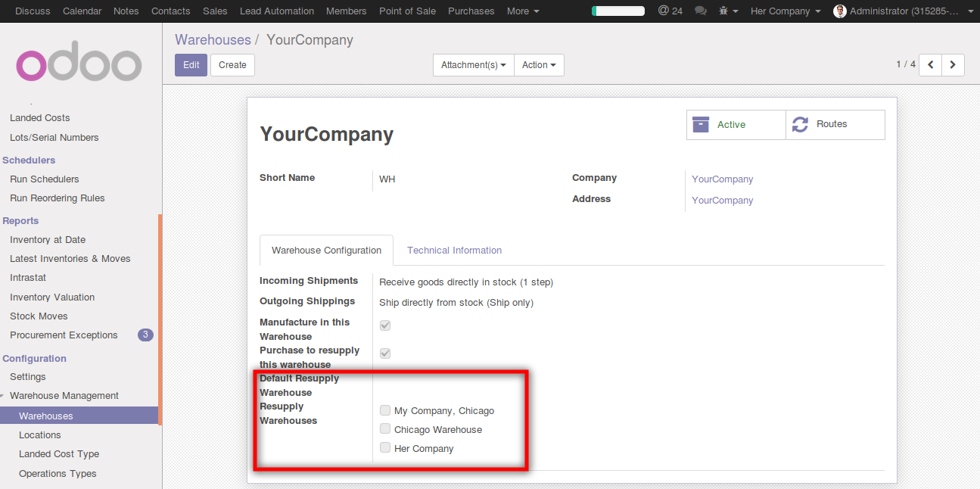
Task: Open the Calendar menu
Action: click(82, 11)
